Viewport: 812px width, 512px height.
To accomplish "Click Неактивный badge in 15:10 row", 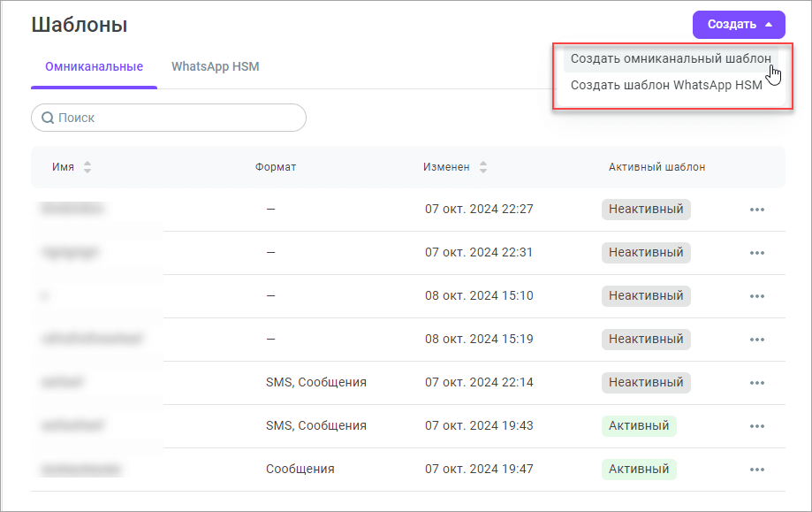I will (646, 296).
